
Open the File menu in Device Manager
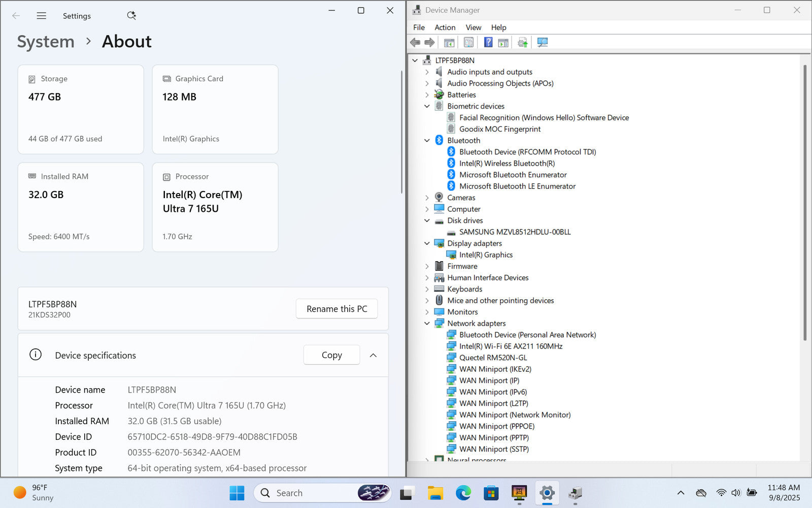pyautogui.click(x=419, y=27)
